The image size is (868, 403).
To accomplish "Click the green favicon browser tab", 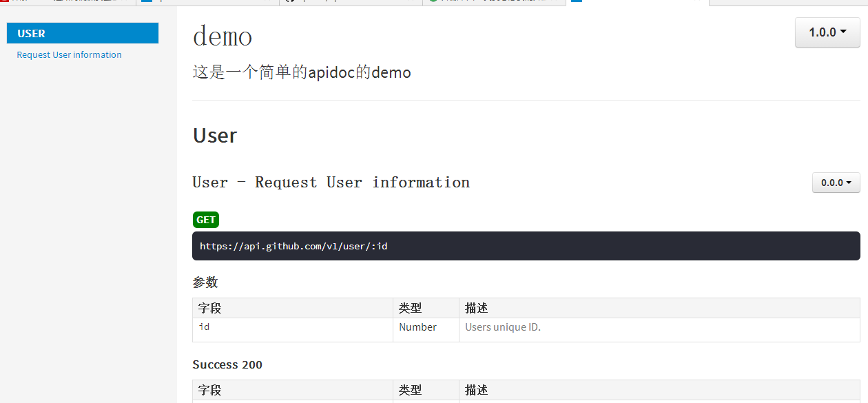I will [x=433, y=3].
